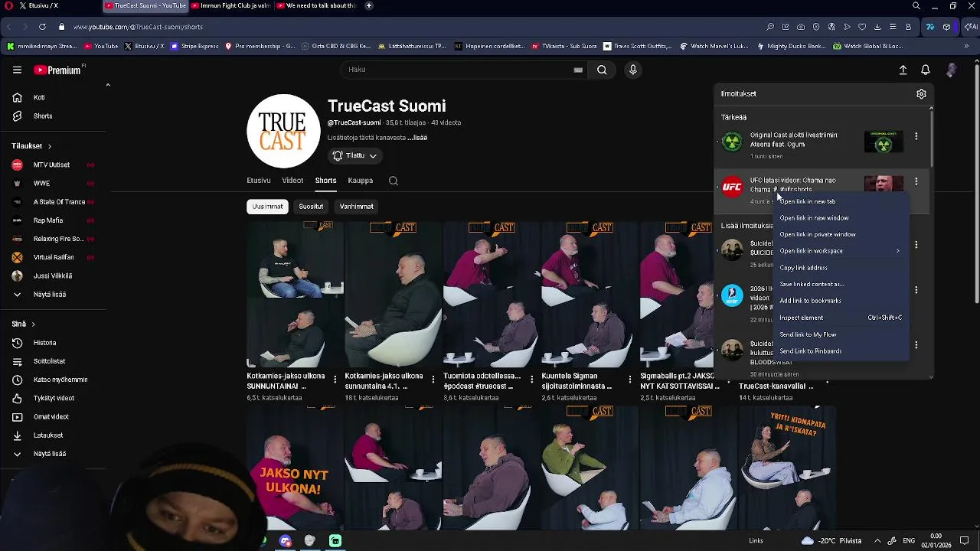Image resolution: width=980 pixels, height=551 pixels.
Task: Open the on-screen keyboard icon in search box
Action: click(578, 70)
